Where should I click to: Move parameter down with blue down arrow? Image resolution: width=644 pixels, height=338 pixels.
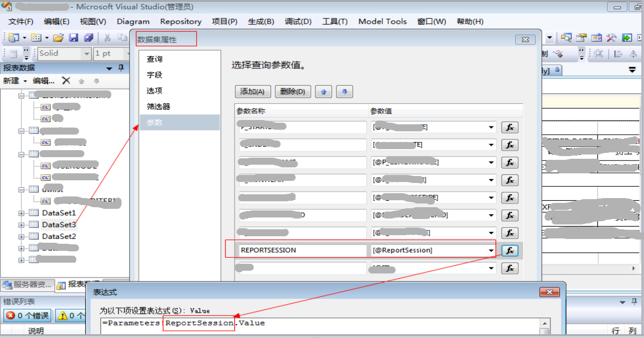tap(345, 91)
